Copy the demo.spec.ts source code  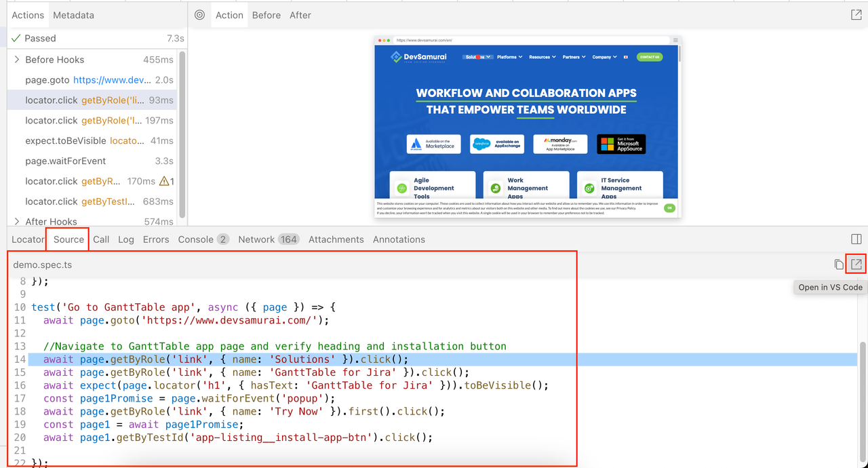839,265
